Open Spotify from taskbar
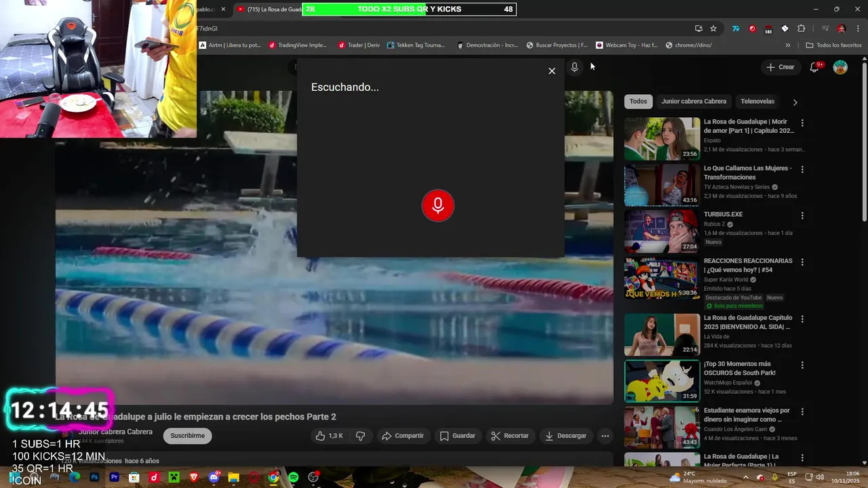This screenshot has height=488, width=868. pyautogui.click(x=294, y=477)
